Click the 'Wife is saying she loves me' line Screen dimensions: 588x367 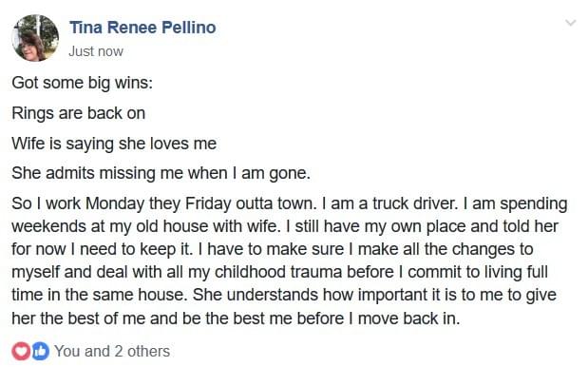[114, 144]
